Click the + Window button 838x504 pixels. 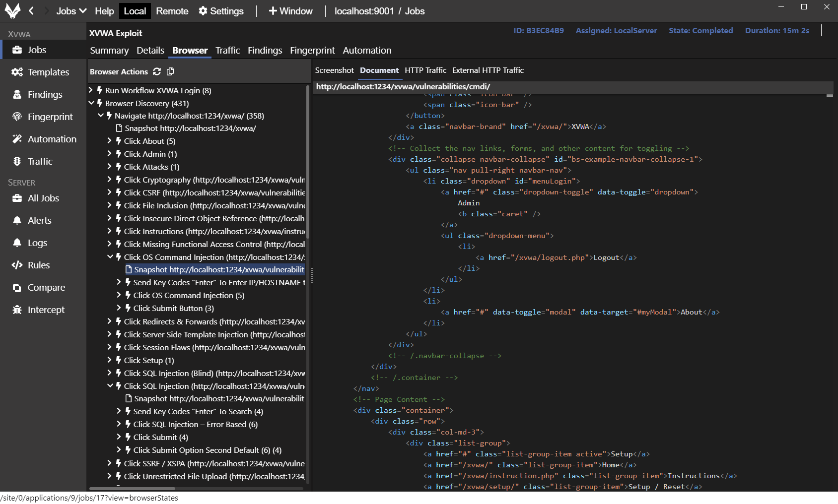290,11
